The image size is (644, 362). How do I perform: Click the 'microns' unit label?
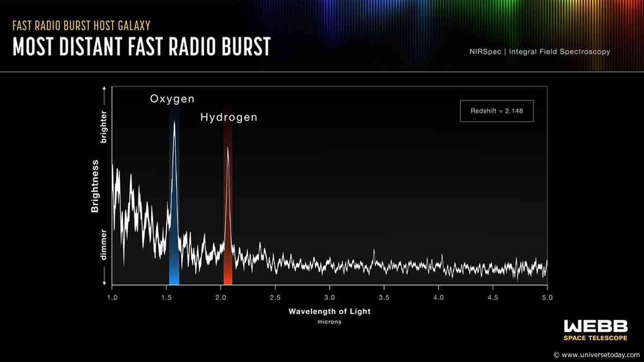(330, 322)
